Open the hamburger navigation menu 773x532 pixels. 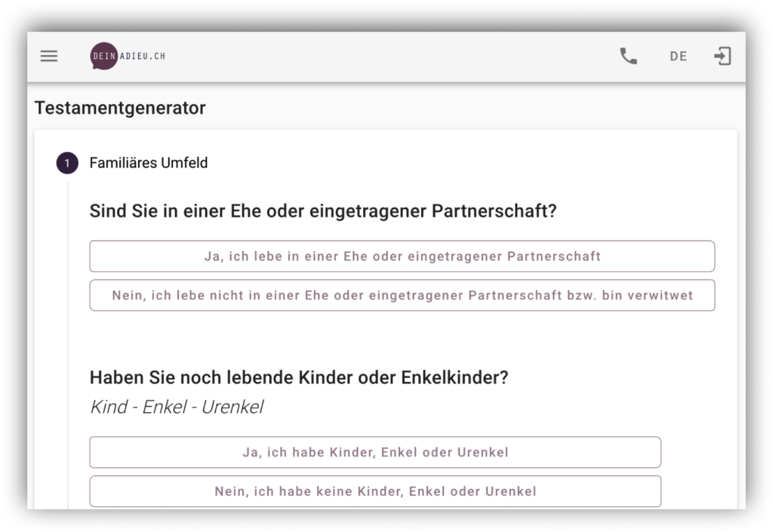(x=49, y=57)
